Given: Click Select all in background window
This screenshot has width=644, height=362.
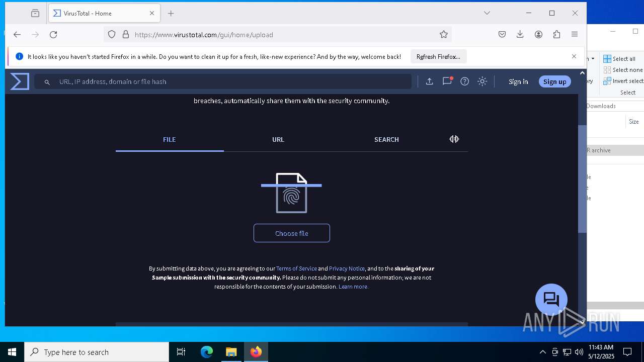Looking at the screenshot, I should click(x=619, y=59).
